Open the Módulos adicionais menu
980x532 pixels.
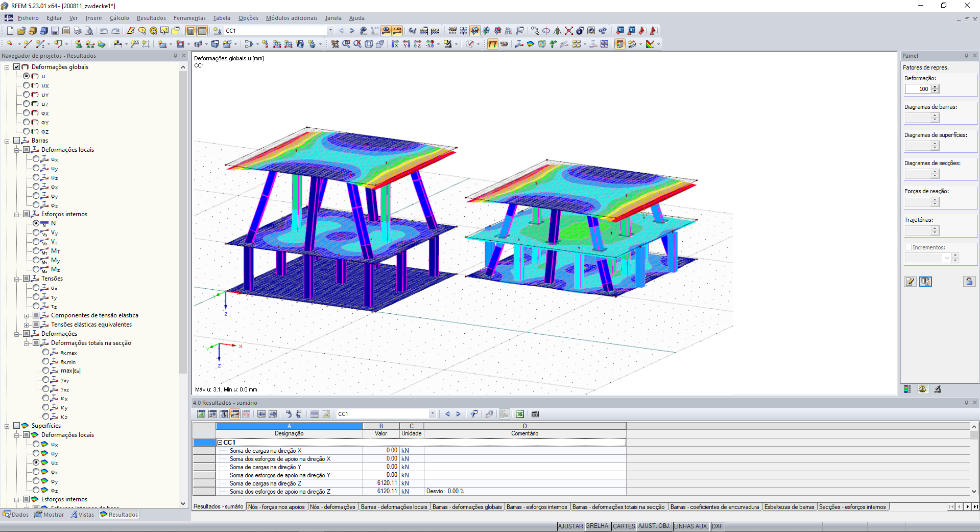tap(292, 18)
